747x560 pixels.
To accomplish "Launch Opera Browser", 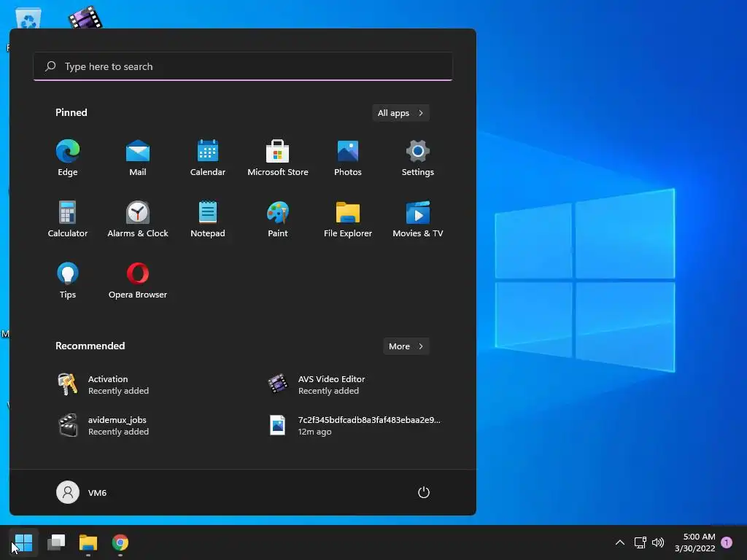I will (138, 281).
